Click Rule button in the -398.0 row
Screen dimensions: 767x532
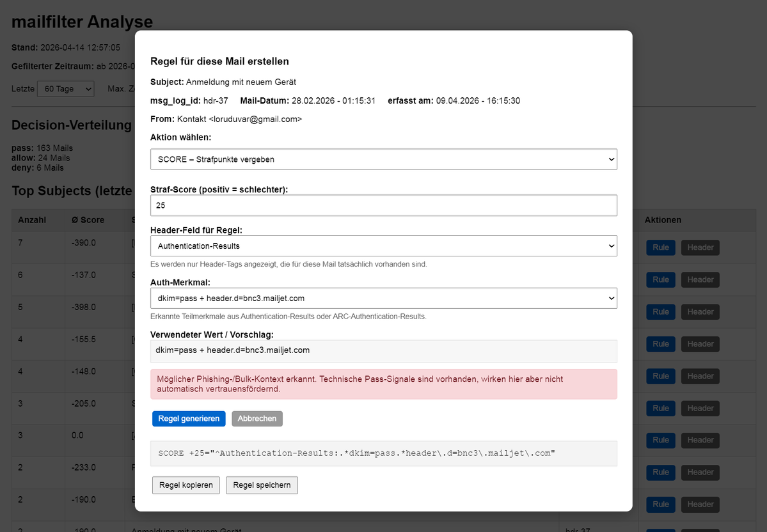click(661, 312)
